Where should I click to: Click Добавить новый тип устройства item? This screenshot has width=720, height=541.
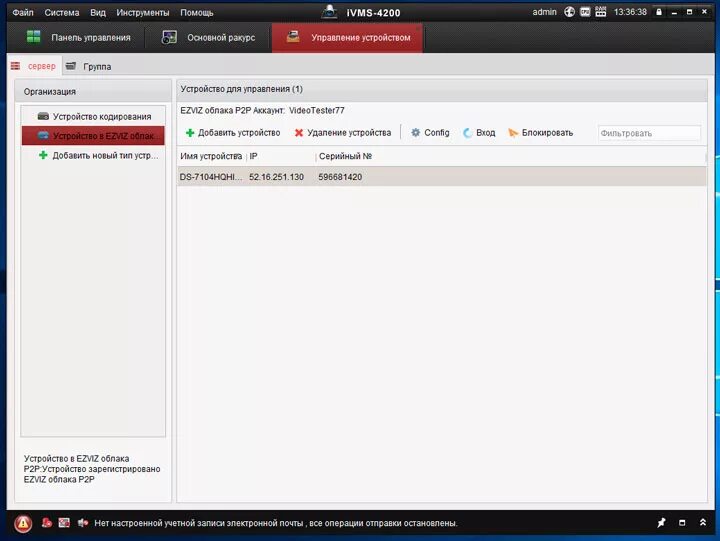point(93,155)
